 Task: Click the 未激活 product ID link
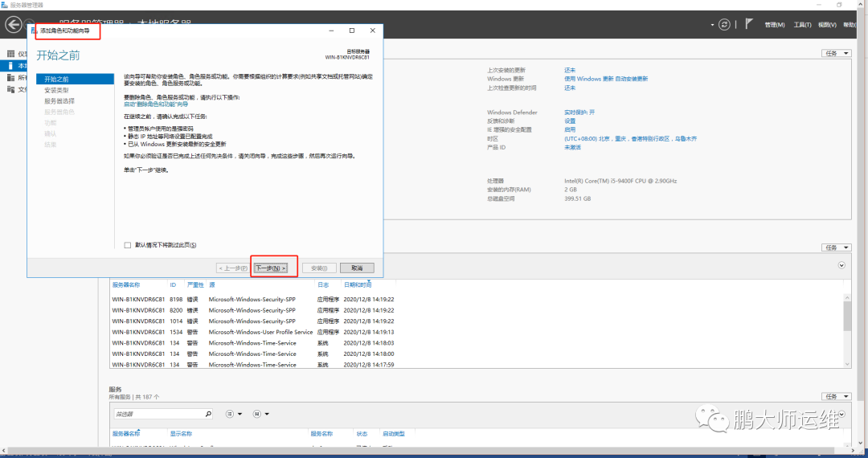572,148
